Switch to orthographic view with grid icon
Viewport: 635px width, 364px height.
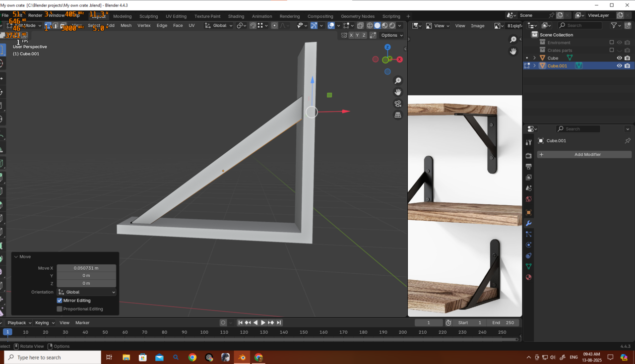coord(398,115)
